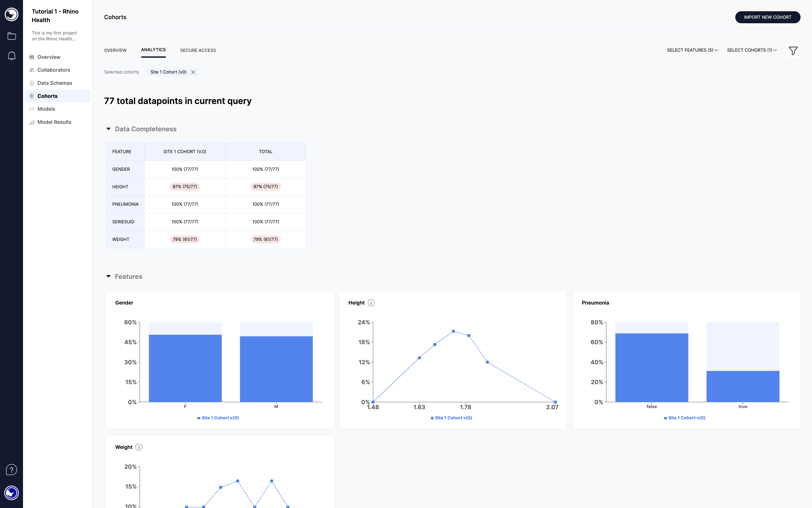Click the Height info icon

tap(371, 303)
